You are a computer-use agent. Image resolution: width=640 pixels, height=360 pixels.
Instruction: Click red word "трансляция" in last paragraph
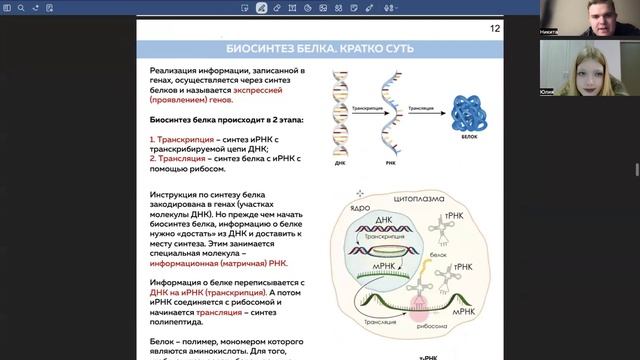coord(219,312)
